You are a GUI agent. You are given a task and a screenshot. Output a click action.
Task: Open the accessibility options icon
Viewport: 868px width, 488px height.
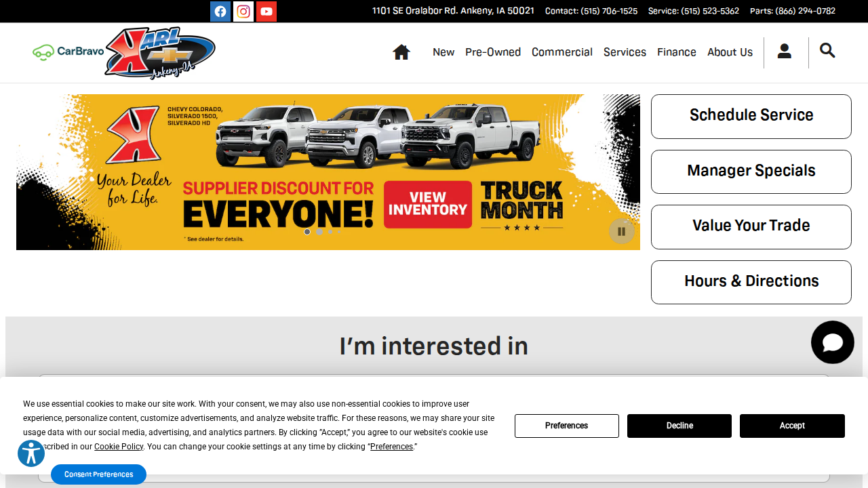(31, 453)
